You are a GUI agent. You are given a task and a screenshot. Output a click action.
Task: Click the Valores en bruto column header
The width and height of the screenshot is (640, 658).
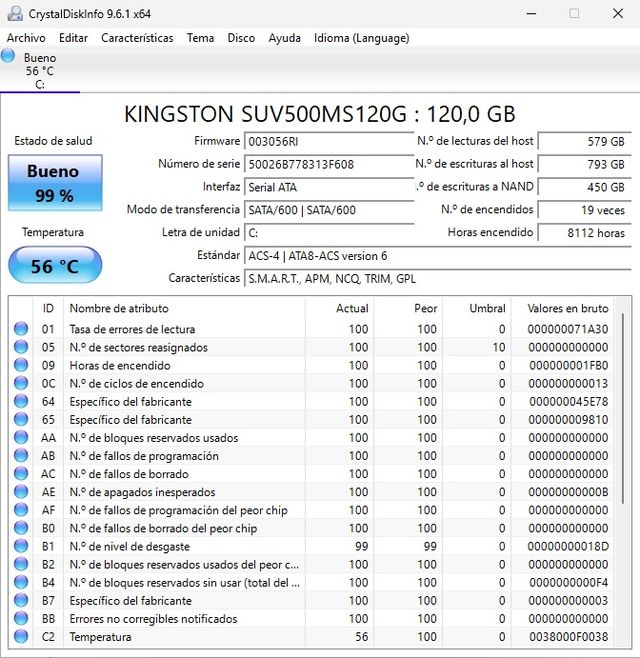tap(562, 308)
